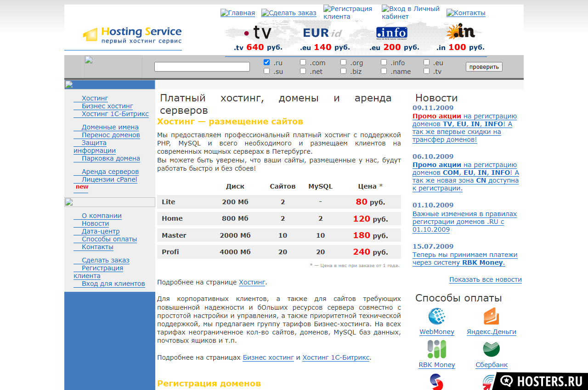Image resolution: width=588 pixels, height=390 pixels.
Task: Toggle the .su domain checkbox
Action: click(x=267, y=71)
